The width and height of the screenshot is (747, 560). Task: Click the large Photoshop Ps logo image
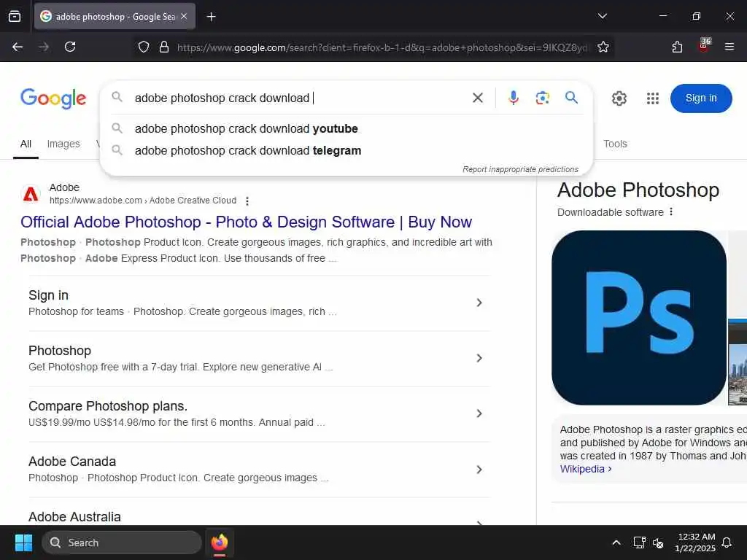click(x=639, y=318)
